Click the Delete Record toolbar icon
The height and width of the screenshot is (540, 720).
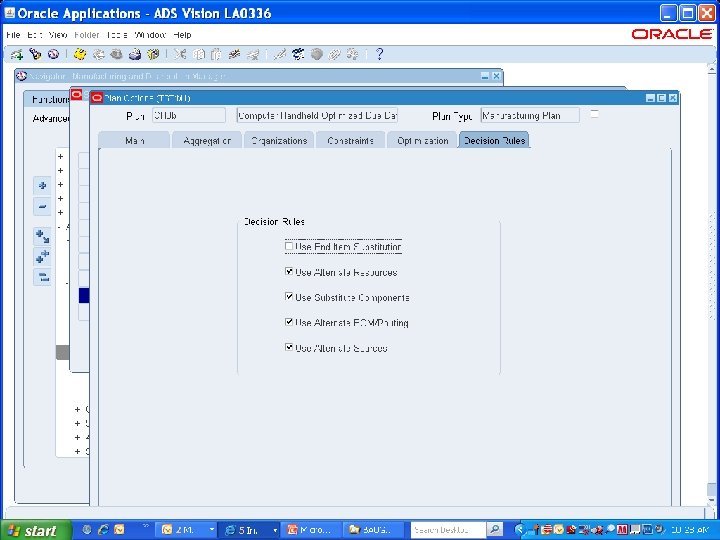coord(252,55)
